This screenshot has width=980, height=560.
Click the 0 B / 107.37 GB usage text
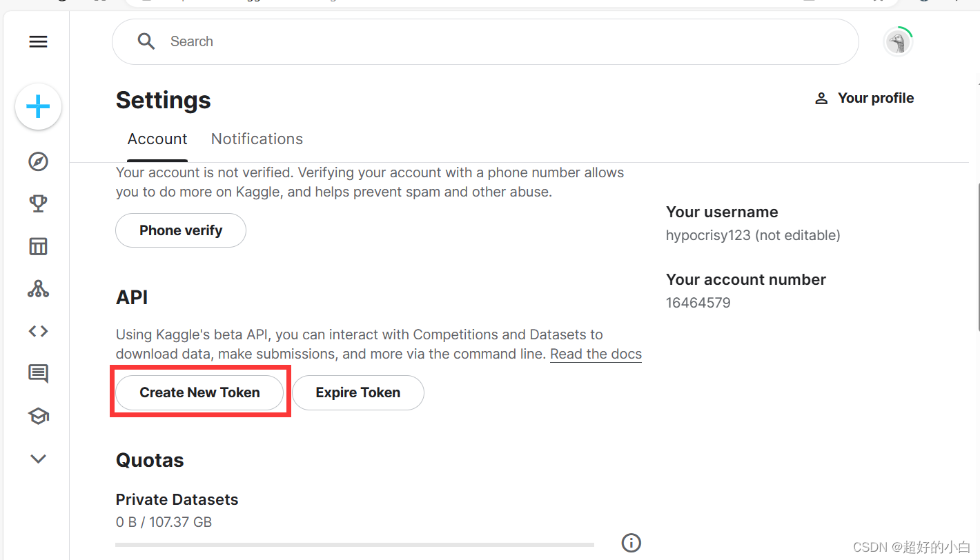point(164,522)
